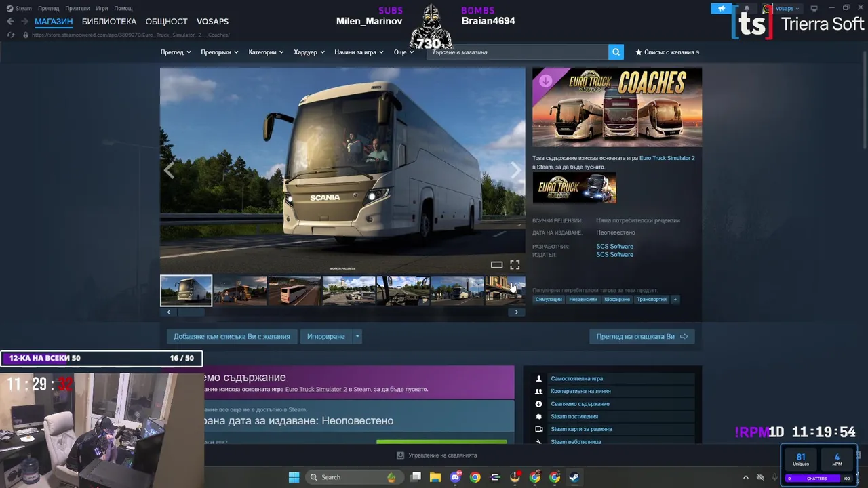
Task: Select the МАГАЗИН tab
Action: coord(54,22)
